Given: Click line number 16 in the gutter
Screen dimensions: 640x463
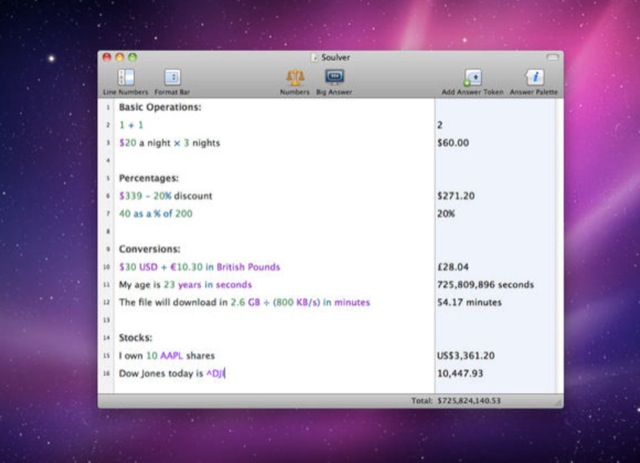Looking at the screenshot, I should pos(107,374).
